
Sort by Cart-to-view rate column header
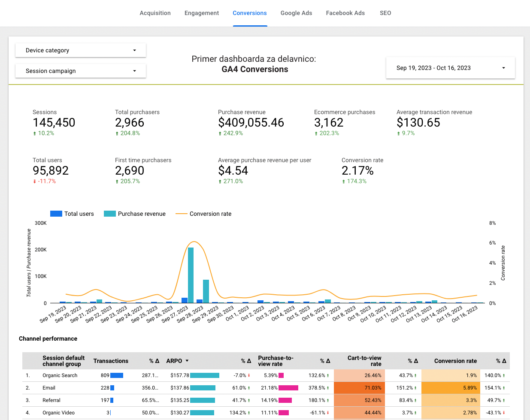pyautogui.click(x=364, y=361)
